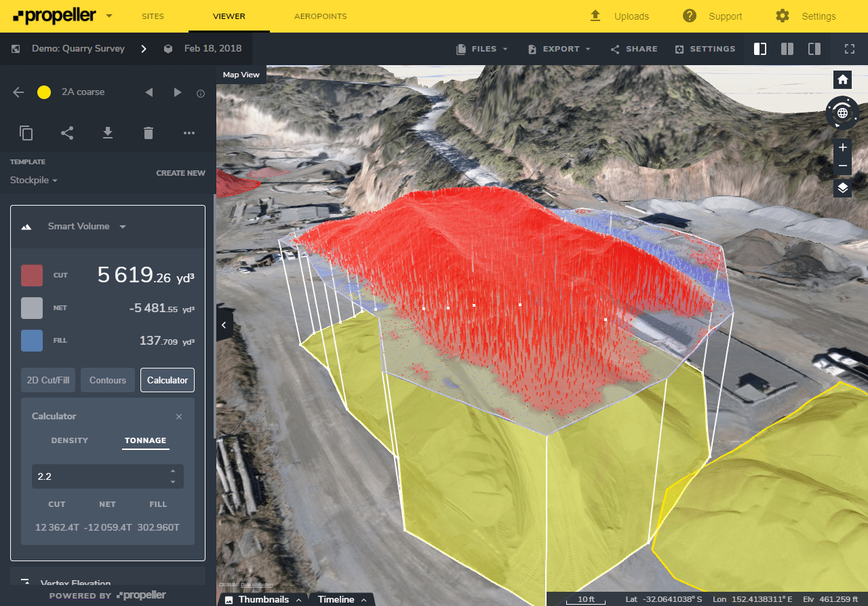
Task: Switch to the AEROPOINTS tab
Action: [320, 16]
